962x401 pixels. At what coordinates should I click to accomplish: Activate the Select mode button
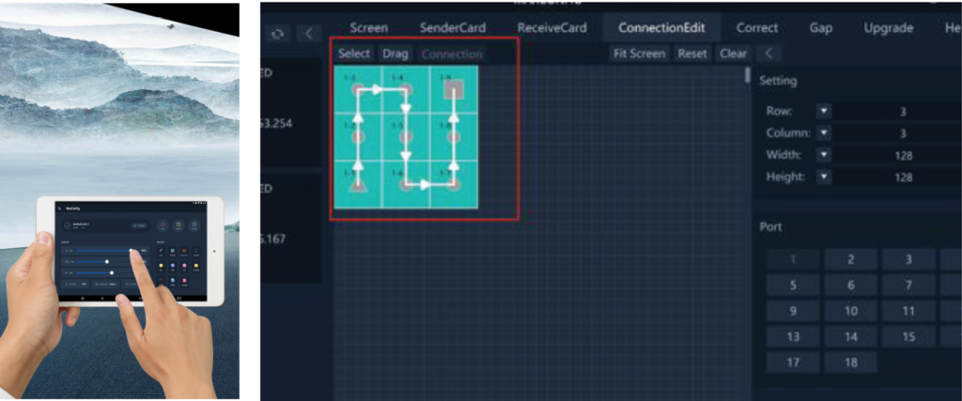click(x=354, y=54)
